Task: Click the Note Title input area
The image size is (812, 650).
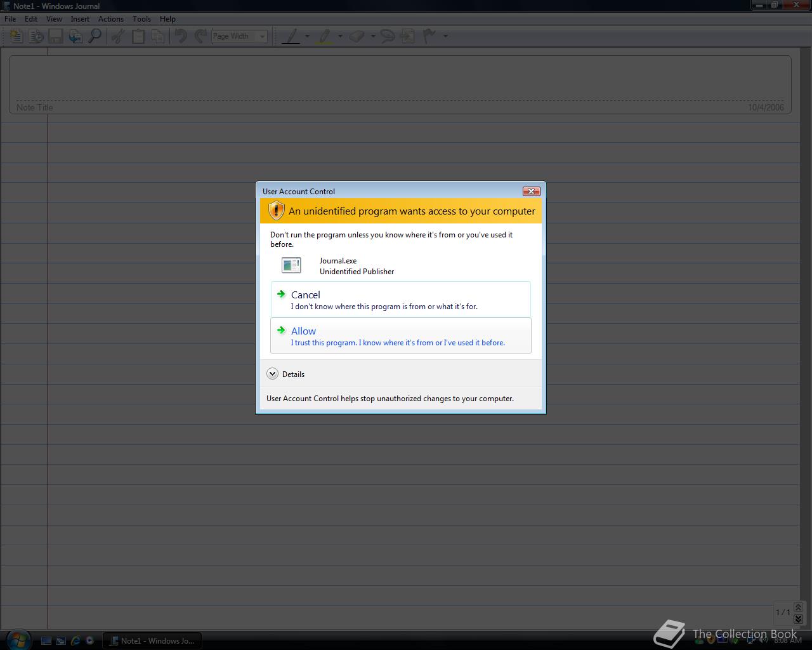Action: click(x=400, y=84)
